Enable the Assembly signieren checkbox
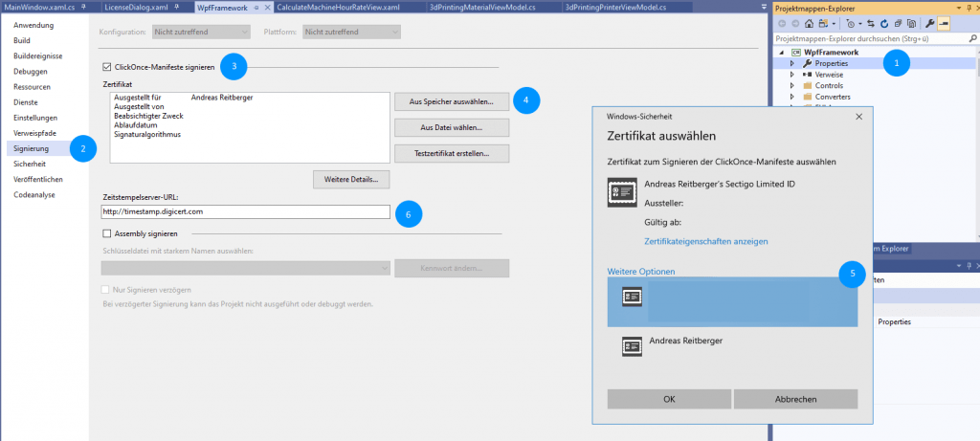980x441 pixels. 106,232
